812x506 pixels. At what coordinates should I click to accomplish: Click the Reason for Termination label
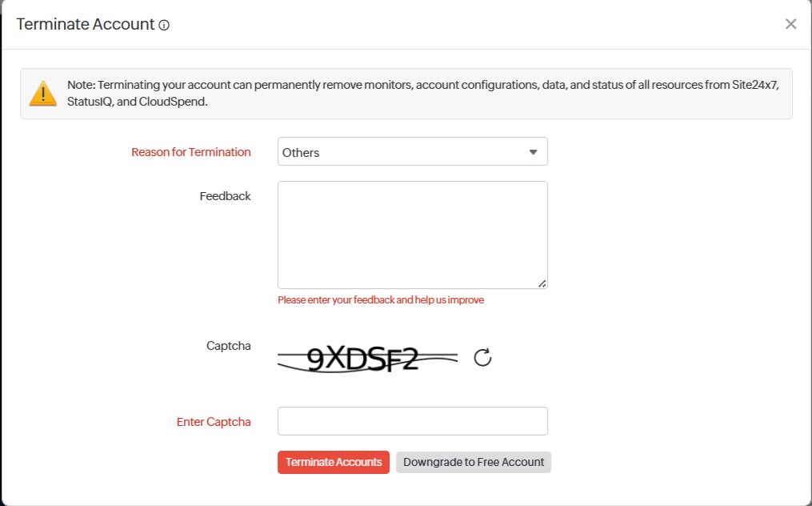(x=191, y=152)
